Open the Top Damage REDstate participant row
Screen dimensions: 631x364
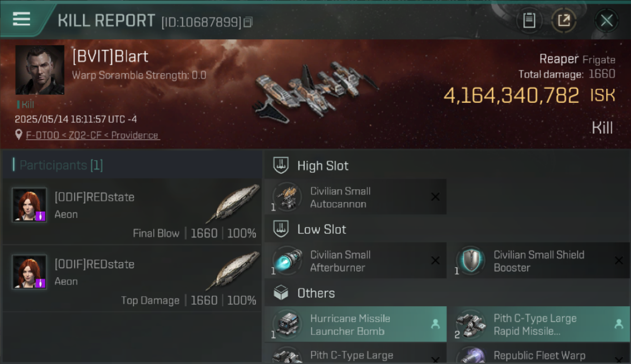[x=132, y=278]
